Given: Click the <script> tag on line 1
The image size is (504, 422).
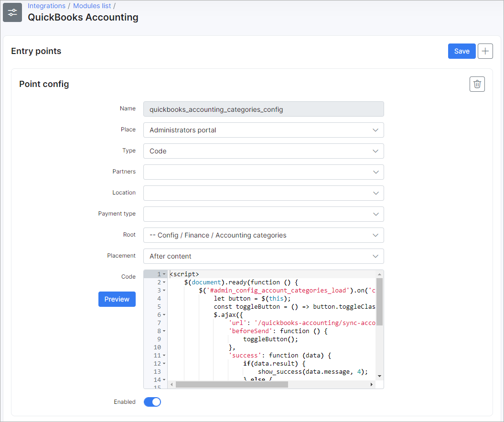Looking at the screenshot, I should tap(184, 274).
